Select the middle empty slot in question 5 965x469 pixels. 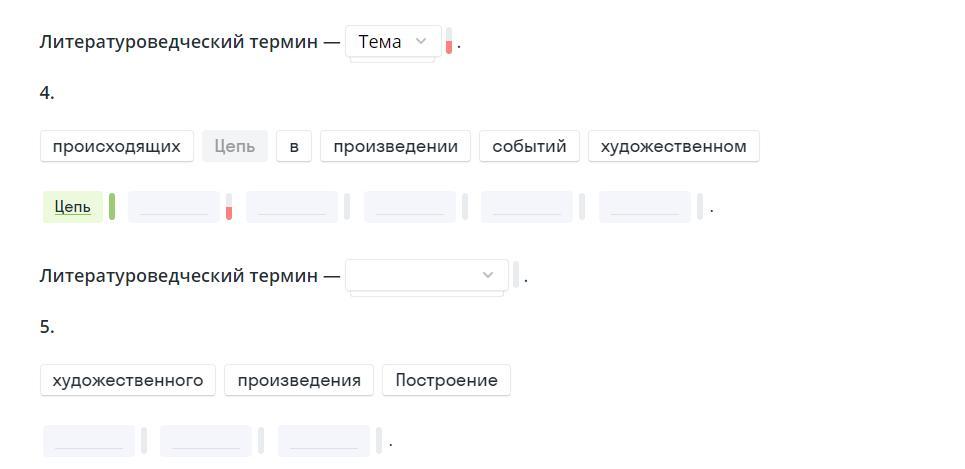206,441
